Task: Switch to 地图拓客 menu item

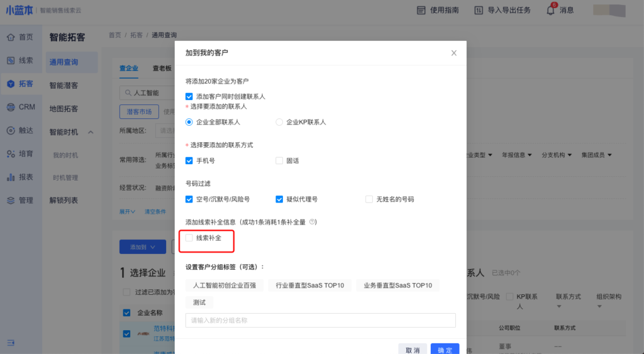Action: tap(64, 109)
